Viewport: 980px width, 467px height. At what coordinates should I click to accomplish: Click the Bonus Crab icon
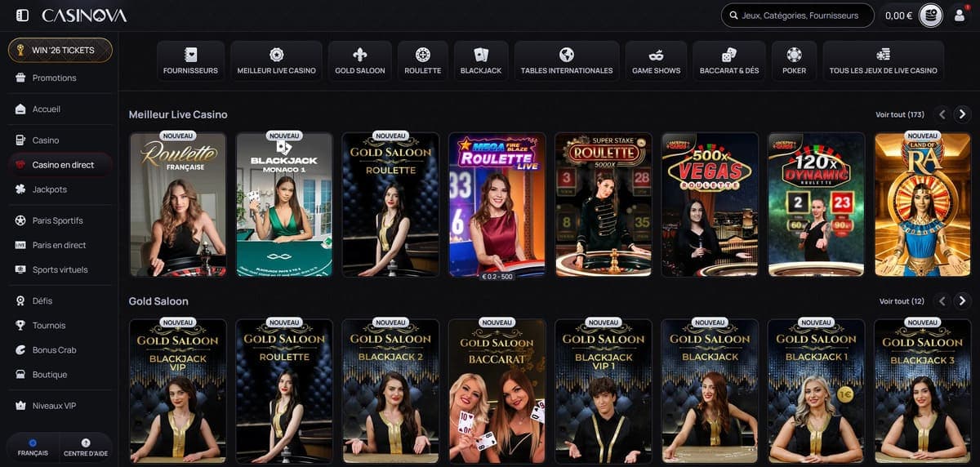[20, 349]
